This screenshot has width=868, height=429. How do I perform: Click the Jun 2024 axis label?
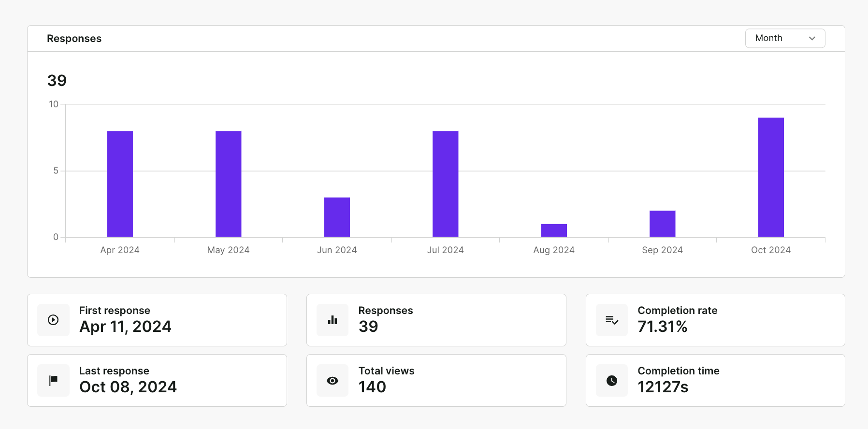tap(337, 250)
